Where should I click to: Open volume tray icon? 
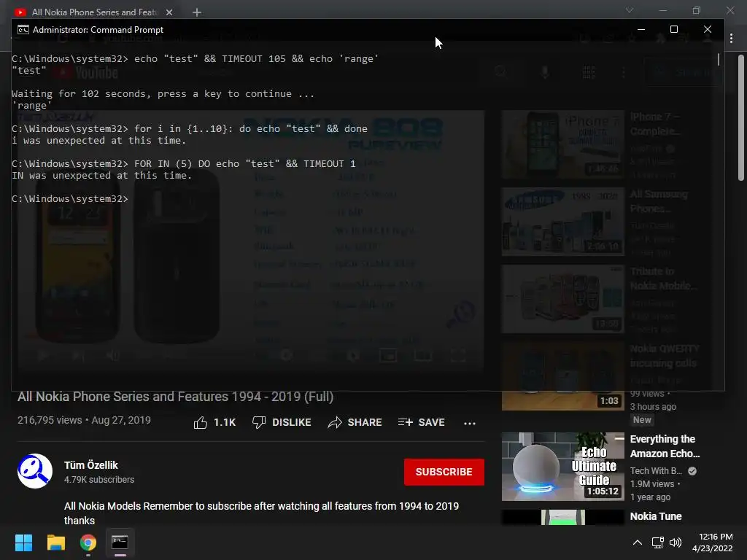click(x=675, y=542)
